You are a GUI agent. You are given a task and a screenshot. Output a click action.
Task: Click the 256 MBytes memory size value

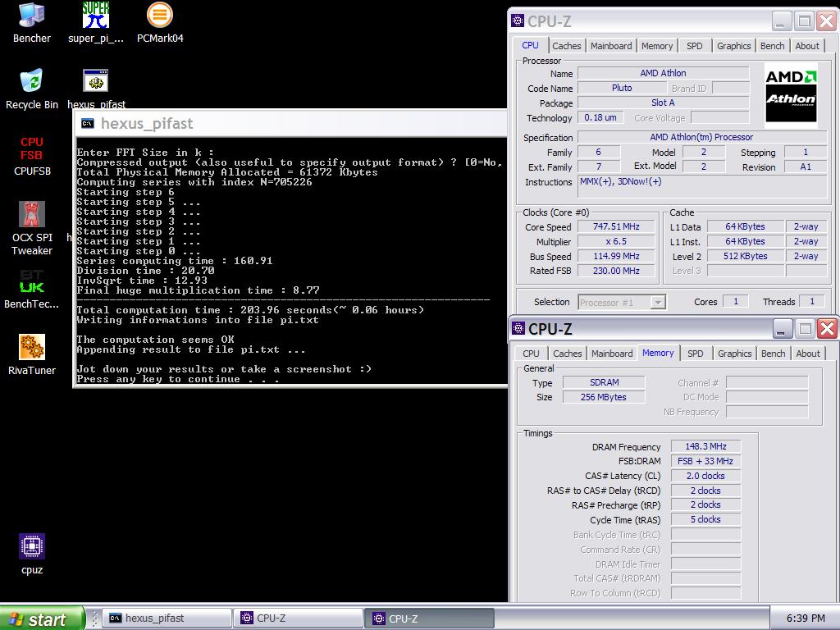pyautogui.click(x=604, y=397)
